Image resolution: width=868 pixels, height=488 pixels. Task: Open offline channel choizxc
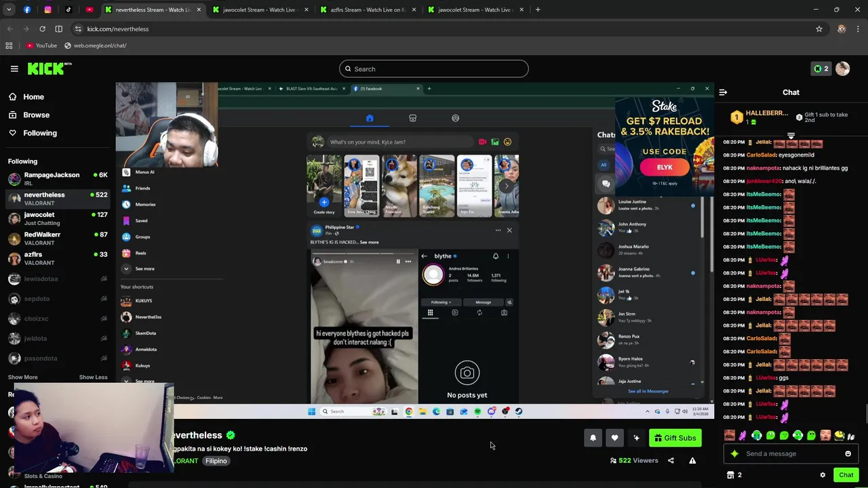pyautogui.click(x=58, y=319)
